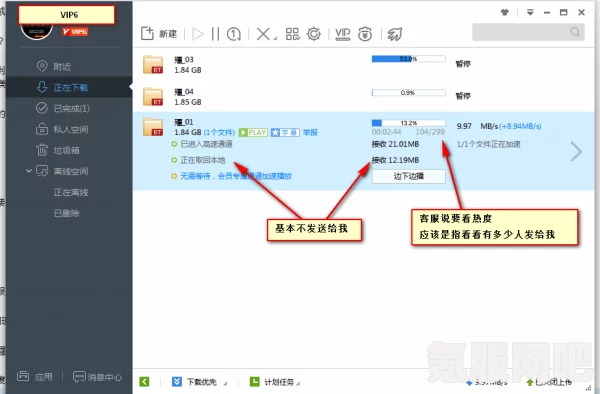Click the 边下边播 button
This screenshot has width=600, height=394.
point(409,176)
